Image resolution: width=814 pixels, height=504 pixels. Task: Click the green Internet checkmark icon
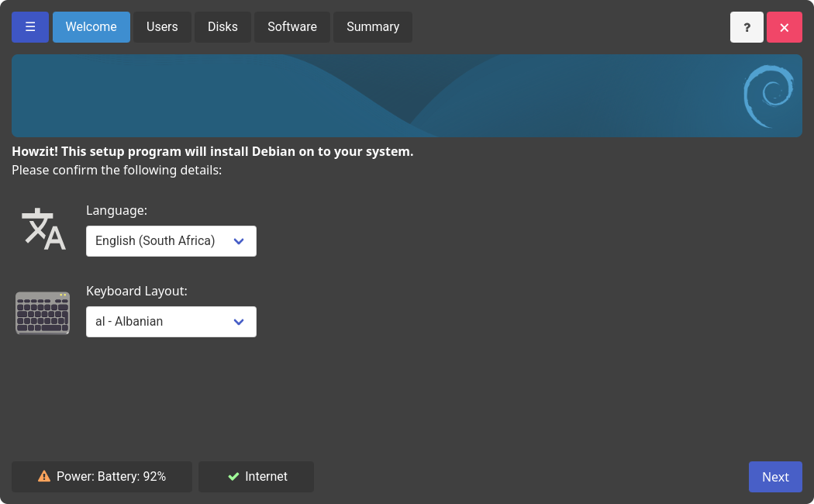pyautogui.click(x=233, y=477)
